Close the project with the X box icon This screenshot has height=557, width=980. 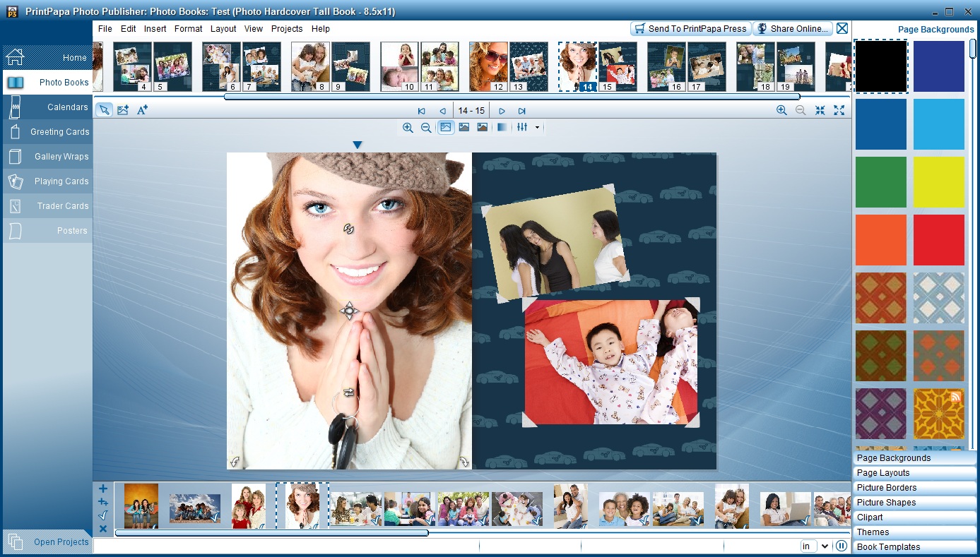pos(842,29)
